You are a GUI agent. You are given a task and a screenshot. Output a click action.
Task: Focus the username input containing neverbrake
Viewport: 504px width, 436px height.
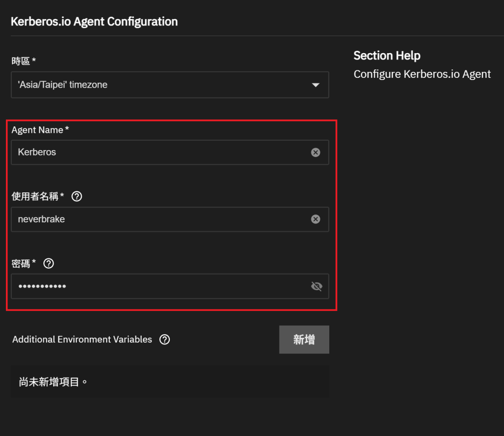coord(170,219)
